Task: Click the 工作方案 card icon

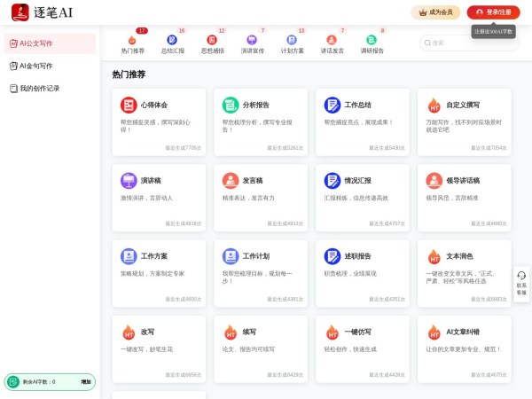Action: pyautogui.click(x=129, y=256)
